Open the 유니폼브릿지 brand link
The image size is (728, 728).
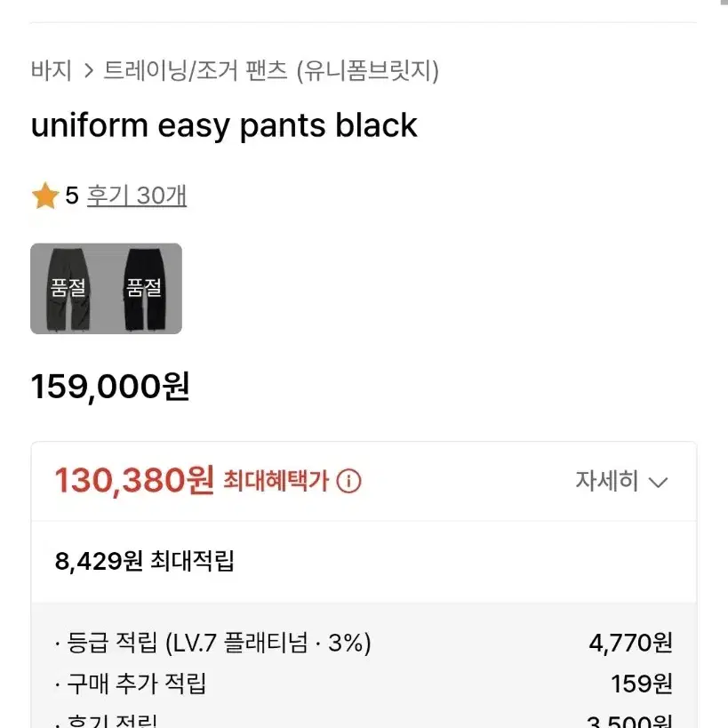tap(368, 70)
